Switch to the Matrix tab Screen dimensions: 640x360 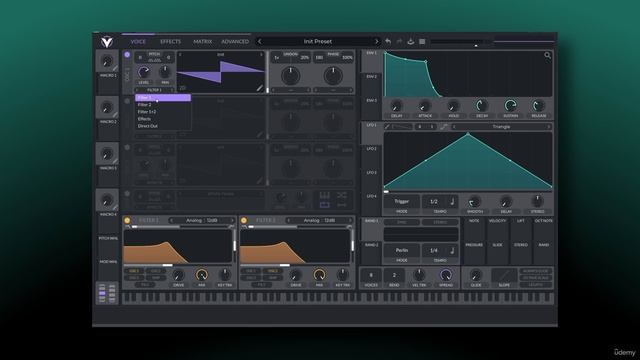tap(202, 42)
